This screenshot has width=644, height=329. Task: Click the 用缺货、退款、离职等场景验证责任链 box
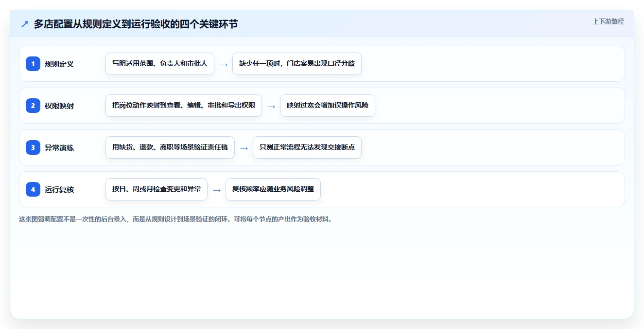pyautogui.click(x=170, y=147)
